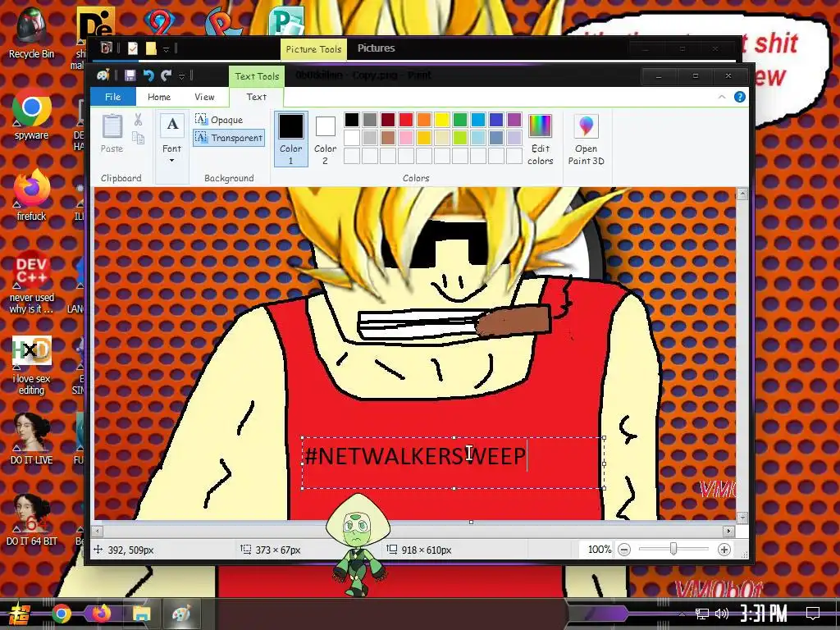Screen dimensions: 840x630
Task: Pick the red color swatch in palette
Action: tap(405, 120)
